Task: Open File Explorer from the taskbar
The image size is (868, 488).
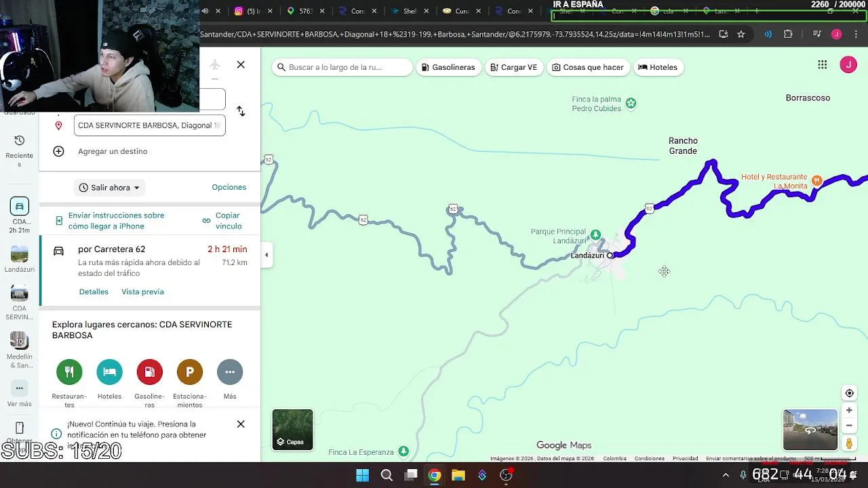Action: (x=458, y=475)
